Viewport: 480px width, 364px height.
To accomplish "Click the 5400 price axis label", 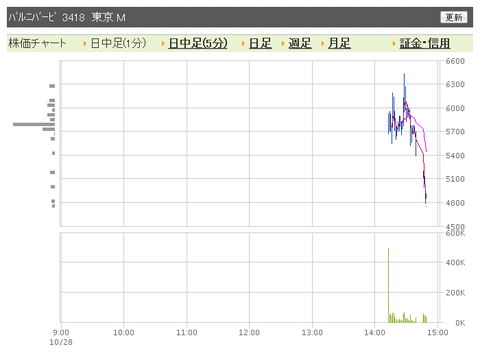I will 455,156.
